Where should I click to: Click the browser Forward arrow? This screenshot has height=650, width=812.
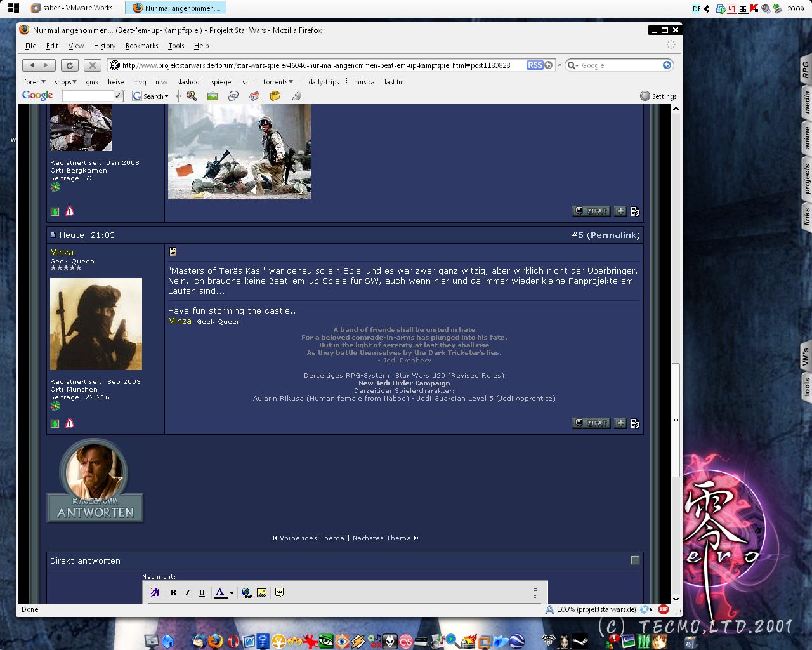point(47,65)
